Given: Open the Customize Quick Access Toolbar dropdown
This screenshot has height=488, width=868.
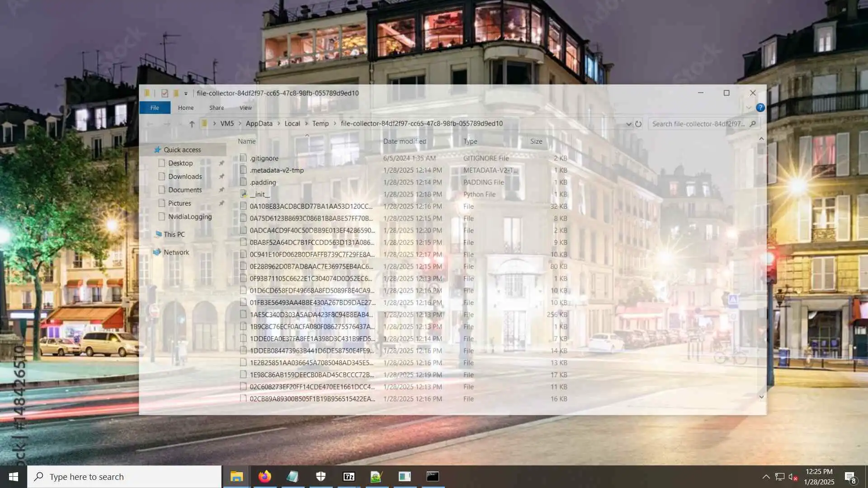Looking at the screenshot, I should coord(186,94).
